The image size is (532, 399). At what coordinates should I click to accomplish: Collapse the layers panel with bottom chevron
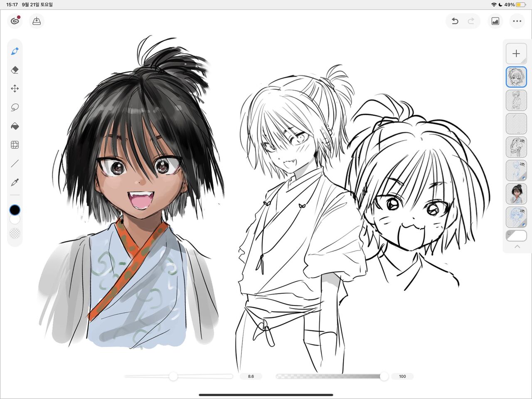coord(517,247)
